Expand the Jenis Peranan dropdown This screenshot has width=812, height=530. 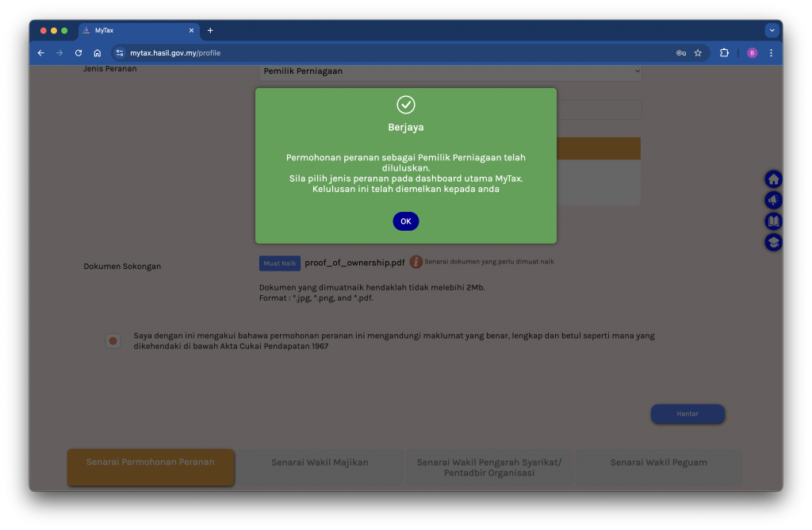[450, 71]
